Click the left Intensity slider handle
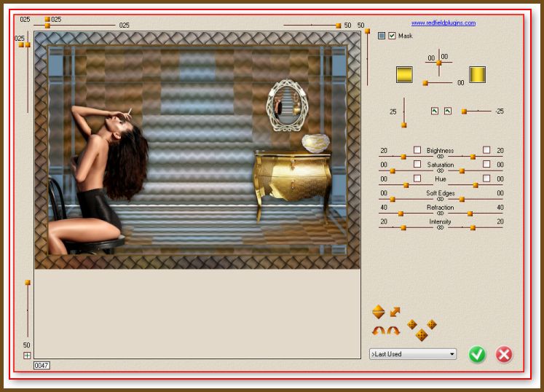544x392 pixels. pyautogui.click(x=403, y=228)
